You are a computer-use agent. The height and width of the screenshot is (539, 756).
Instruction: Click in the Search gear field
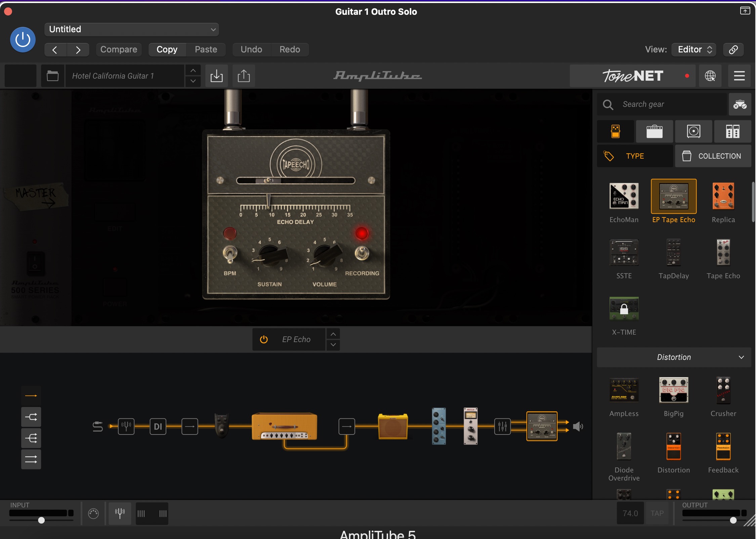pyautogui.click(x=661, y=105)
